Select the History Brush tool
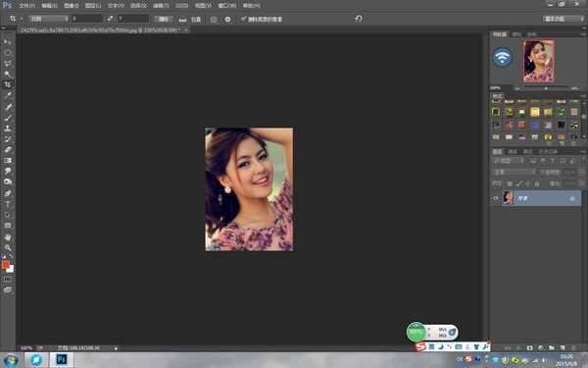This screenshot has height=368, width=588. 8,139
